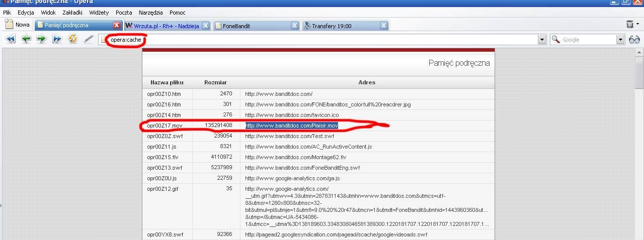Click the vertical scrollbar up arrow

pos(639,53)
